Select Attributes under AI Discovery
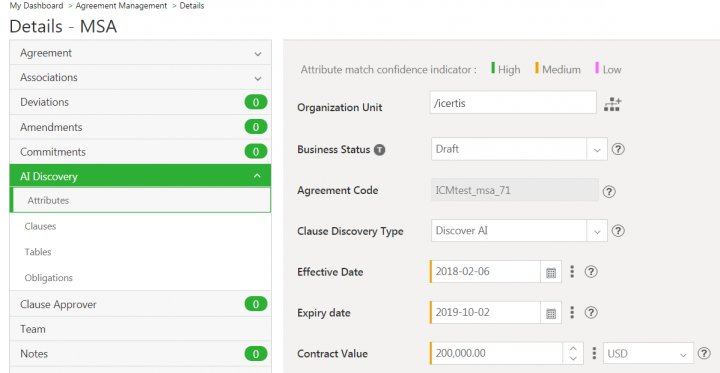The width and height of the screenshot is (720, 373). (x=141, y=200)
